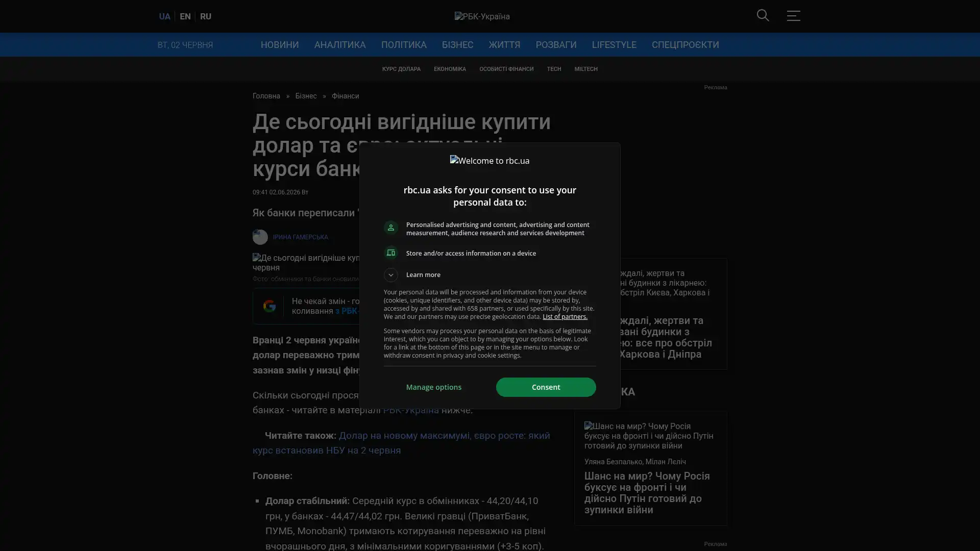Image resolution: width=980 pixels, height=551 pixels.
Task: Select MILTECH submenu item
Action: [x=585, y=69]
